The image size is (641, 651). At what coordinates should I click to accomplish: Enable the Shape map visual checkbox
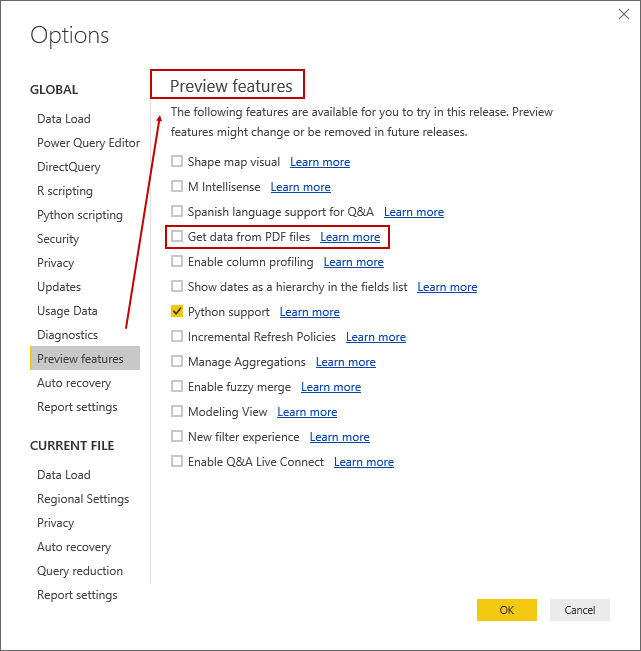177,162
